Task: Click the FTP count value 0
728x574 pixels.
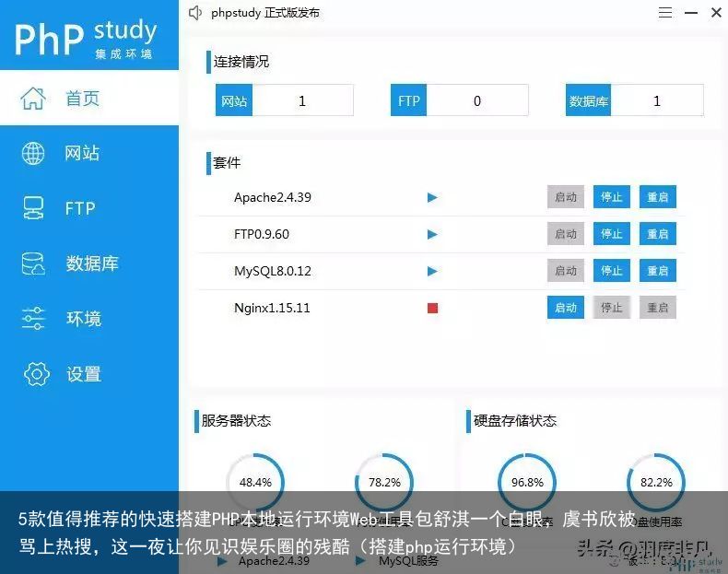Action: [476, 100]
